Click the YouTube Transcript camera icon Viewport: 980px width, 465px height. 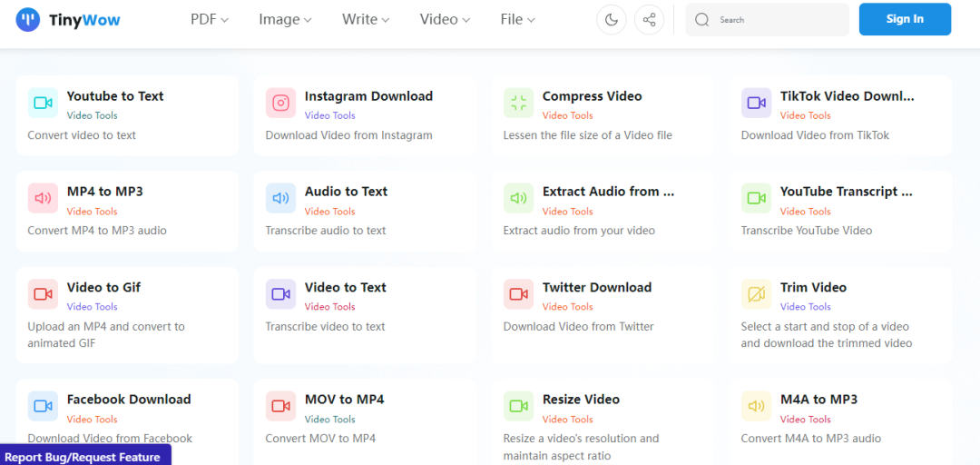tap(756, 198)
